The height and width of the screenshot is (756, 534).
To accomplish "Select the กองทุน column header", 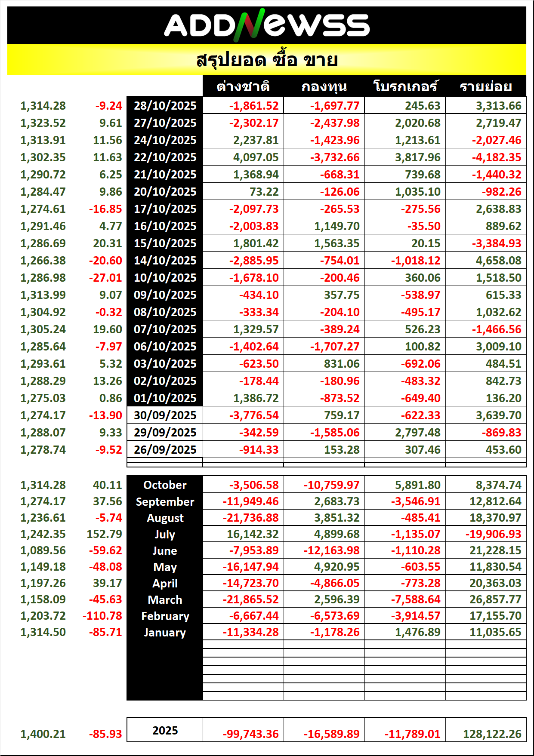I will (x=324, y=86).
